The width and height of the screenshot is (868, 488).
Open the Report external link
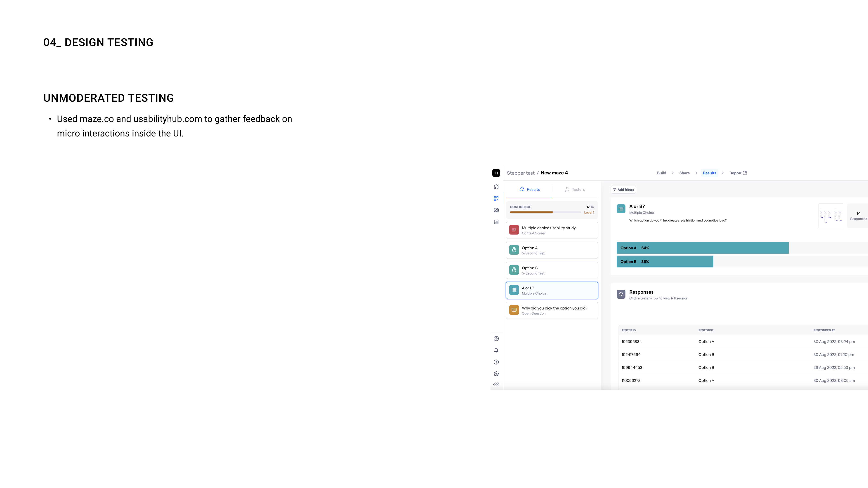click(x=738, y=173)
